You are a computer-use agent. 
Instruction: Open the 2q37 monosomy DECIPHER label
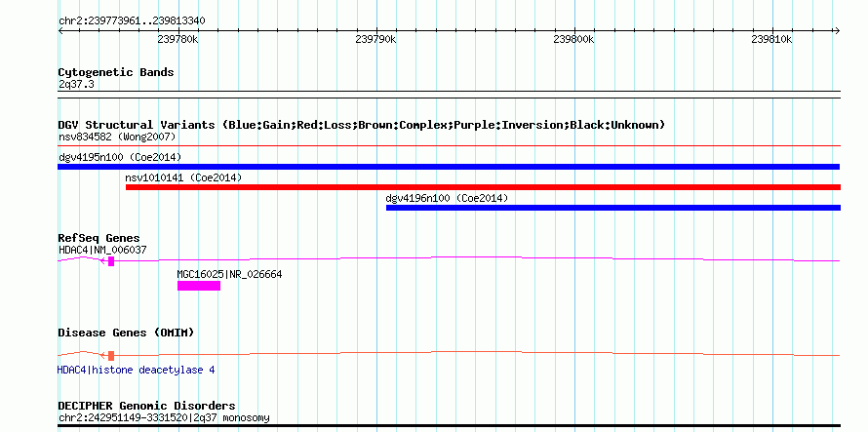(x=164, y=417)
